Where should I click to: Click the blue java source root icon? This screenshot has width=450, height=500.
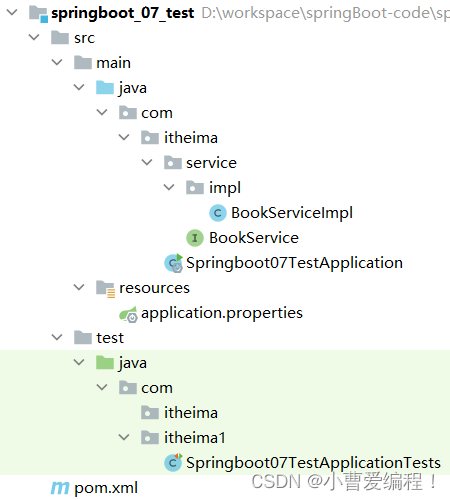pos(105,88)
